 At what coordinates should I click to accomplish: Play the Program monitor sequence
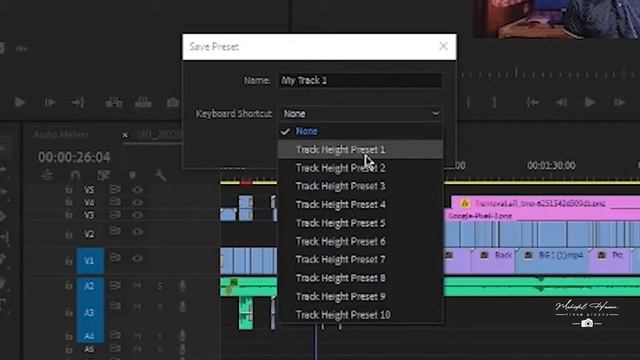(589, 102)
